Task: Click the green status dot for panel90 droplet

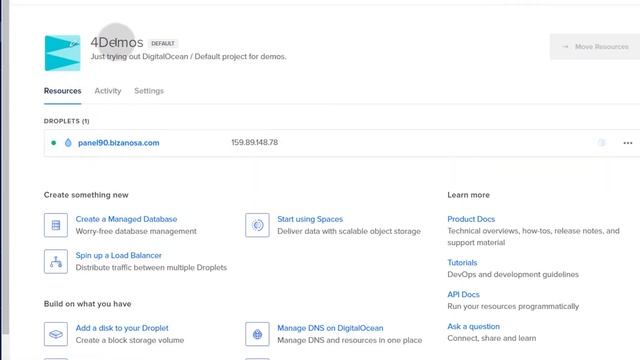Action: click(x=53, y=143)
